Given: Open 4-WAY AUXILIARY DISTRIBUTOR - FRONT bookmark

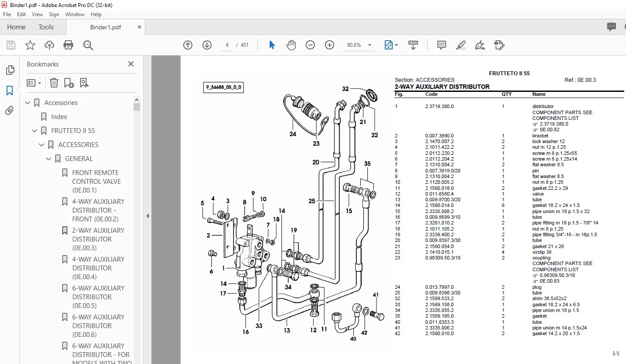Looking at the screenshot, I should (x=98, y=210).
